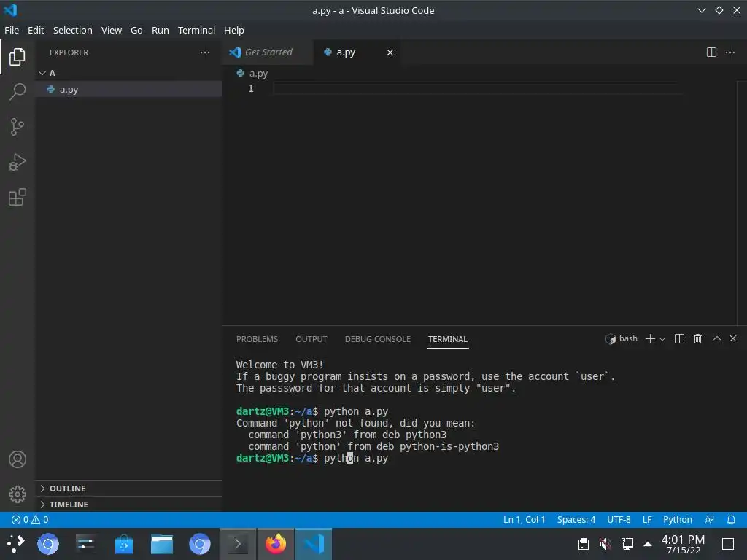Open the Edit menu
Image resolution: width=747 pixels, height=560 pixels.
(36, 30)
